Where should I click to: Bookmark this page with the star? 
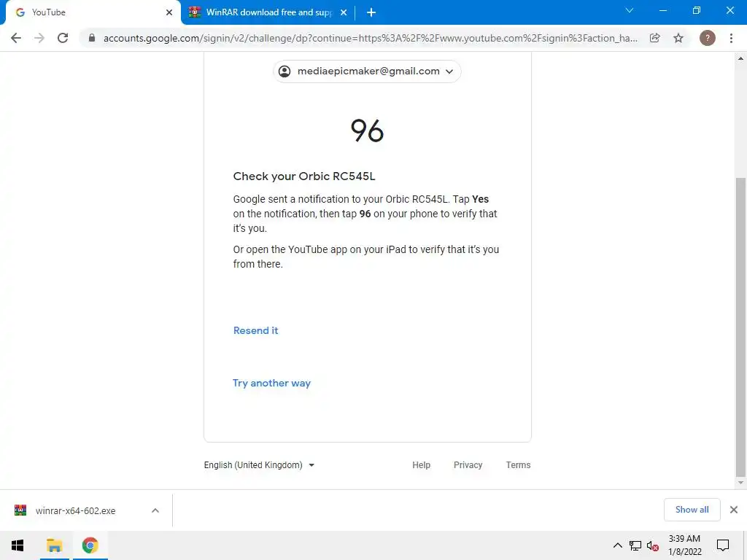point(678,38)
